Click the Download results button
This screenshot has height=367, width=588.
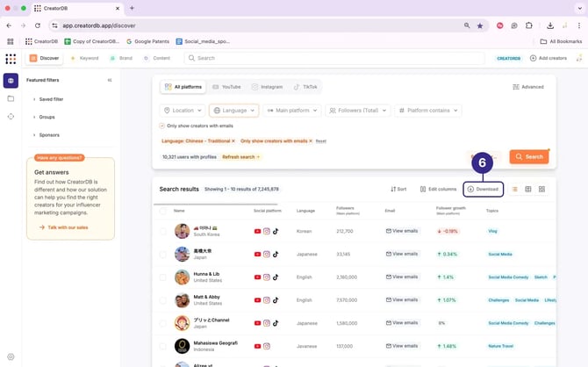point(483,189)
